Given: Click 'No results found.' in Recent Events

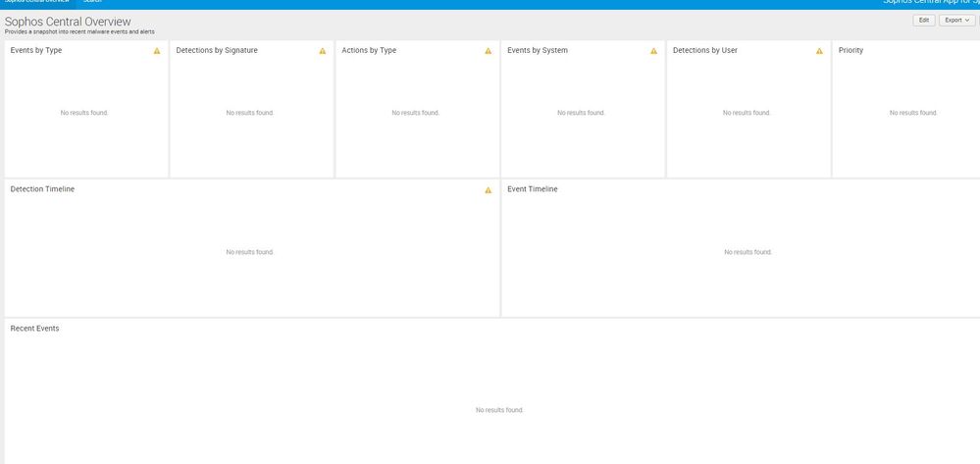Looking at the screenshot, I should (x=499, y=410).
